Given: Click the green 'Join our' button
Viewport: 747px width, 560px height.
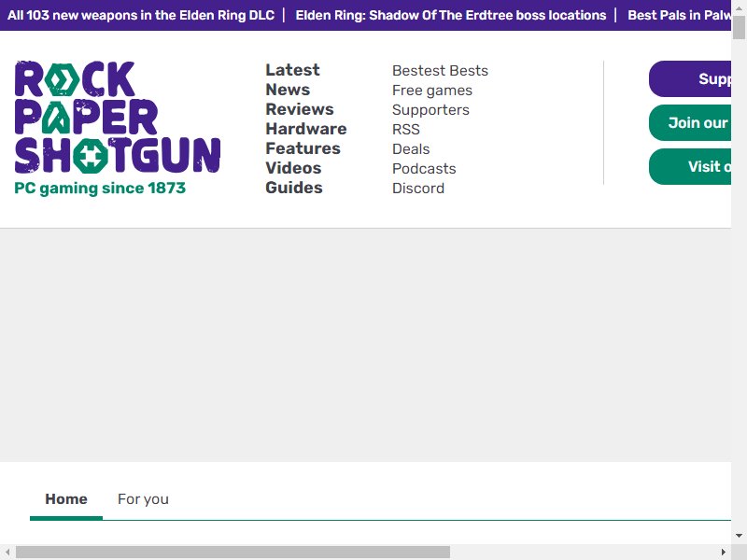Looking at the screenshot, I should click(x=690, y=122).
